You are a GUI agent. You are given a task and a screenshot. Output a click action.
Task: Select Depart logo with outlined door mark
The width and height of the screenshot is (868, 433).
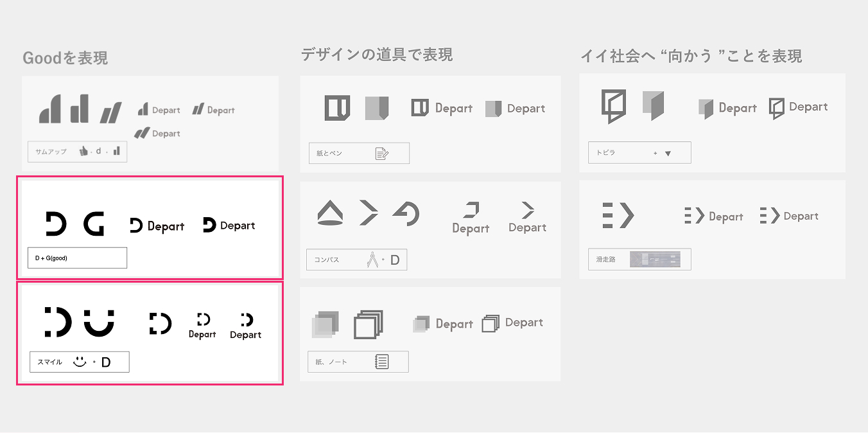(x=799, y=108)
